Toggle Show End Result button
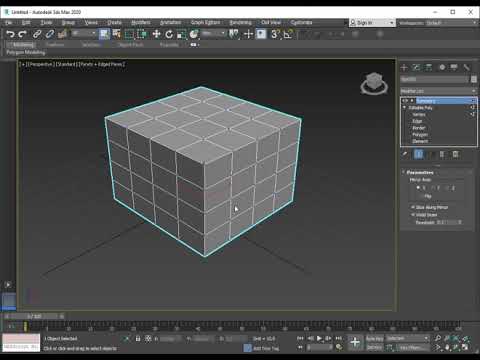This screenshot has width=480, height=360. click(419, 154)
